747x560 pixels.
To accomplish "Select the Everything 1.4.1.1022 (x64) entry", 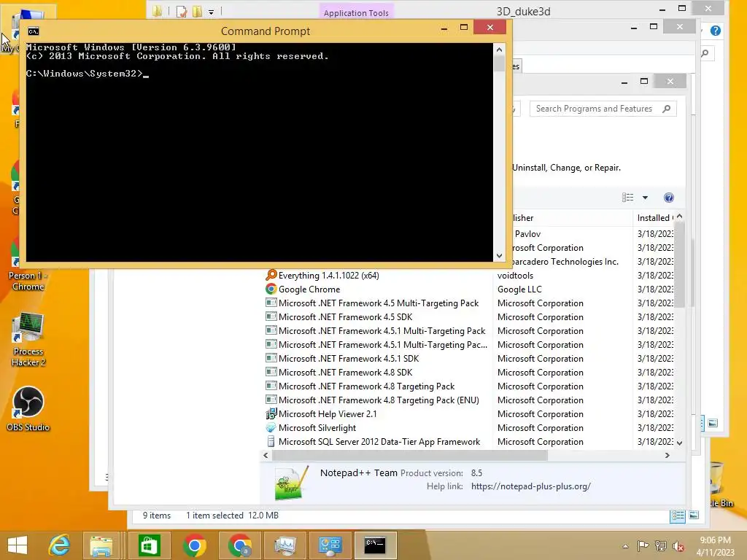I will coord(329,275).
